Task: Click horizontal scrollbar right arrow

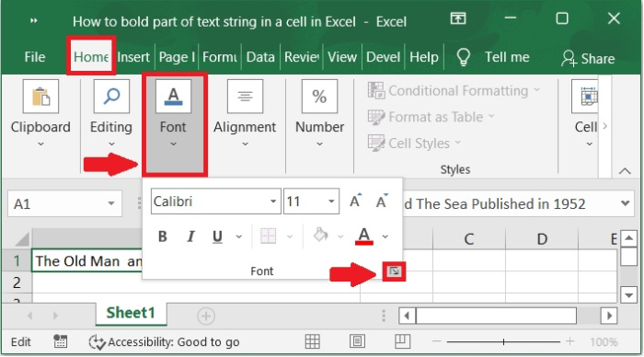Action: [609, 316]
